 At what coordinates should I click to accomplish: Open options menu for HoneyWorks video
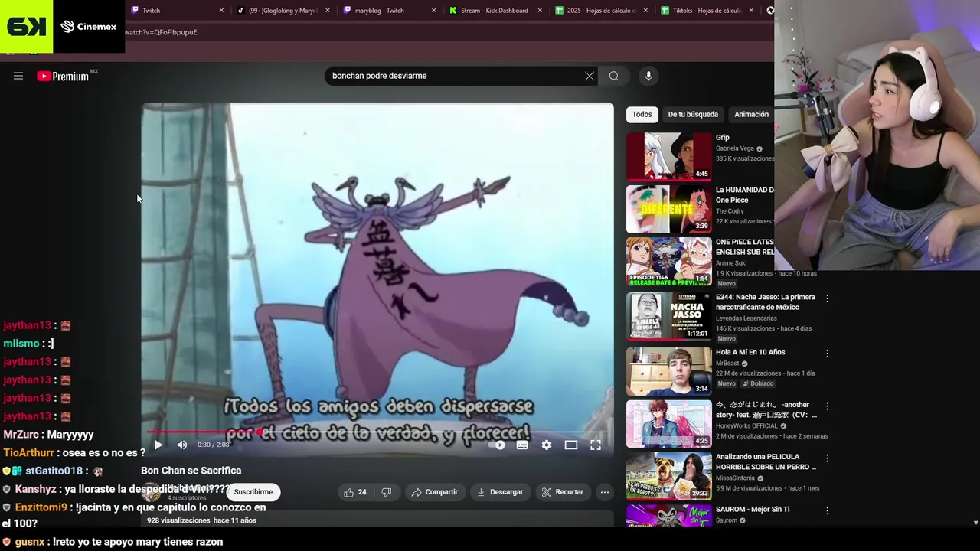click(x=827, y=406)
